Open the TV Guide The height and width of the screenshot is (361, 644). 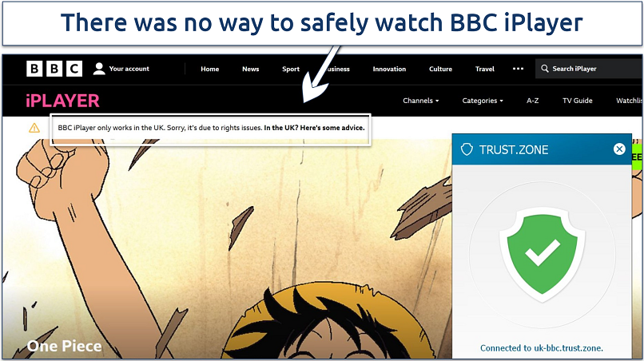point(578,101)
